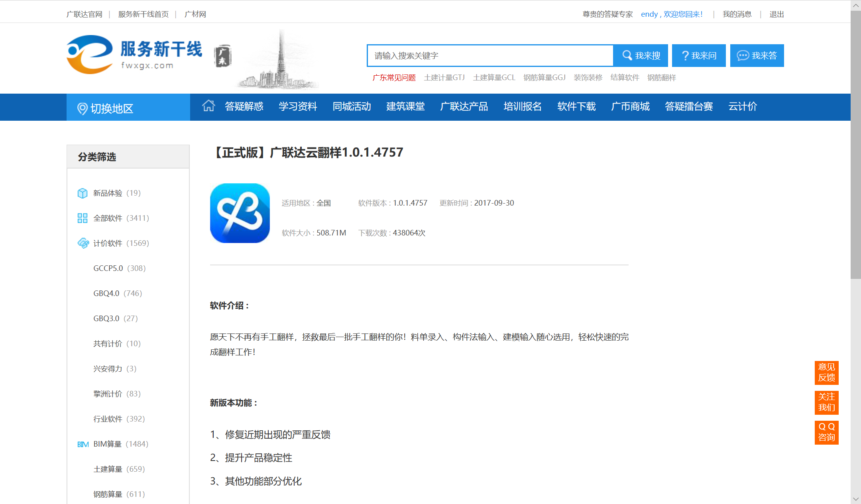
Task: Click the scrollbar up arrow
Action: pyautogui.click(x=856, y=6)
